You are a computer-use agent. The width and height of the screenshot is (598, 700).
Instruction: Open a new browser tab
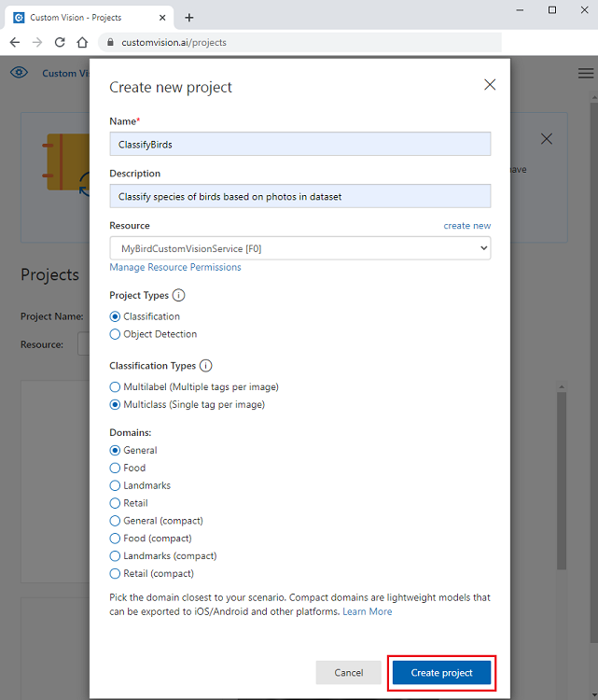[x=189, y=17]
